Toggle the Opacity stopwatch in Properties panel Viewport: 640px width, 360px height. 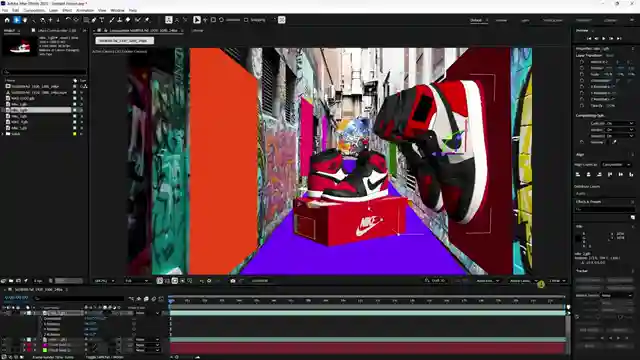coord(582,106)
